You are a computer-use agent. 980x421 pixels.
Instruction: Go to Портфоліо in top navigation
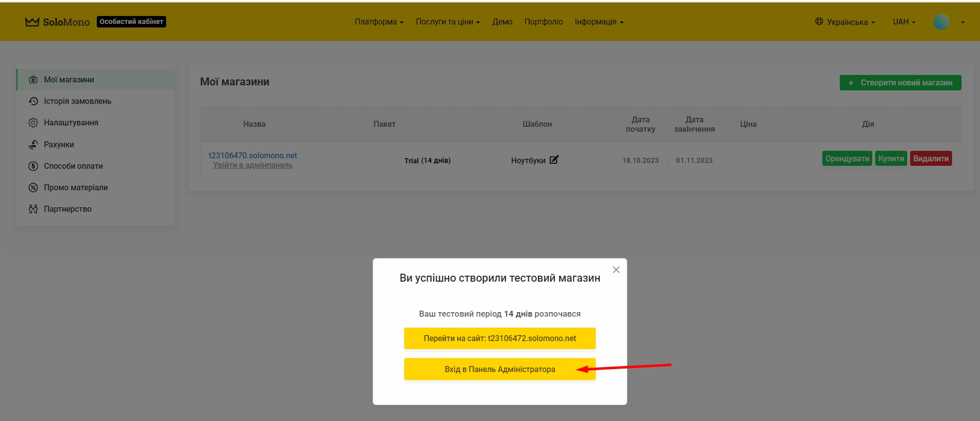tap(543, 22)
